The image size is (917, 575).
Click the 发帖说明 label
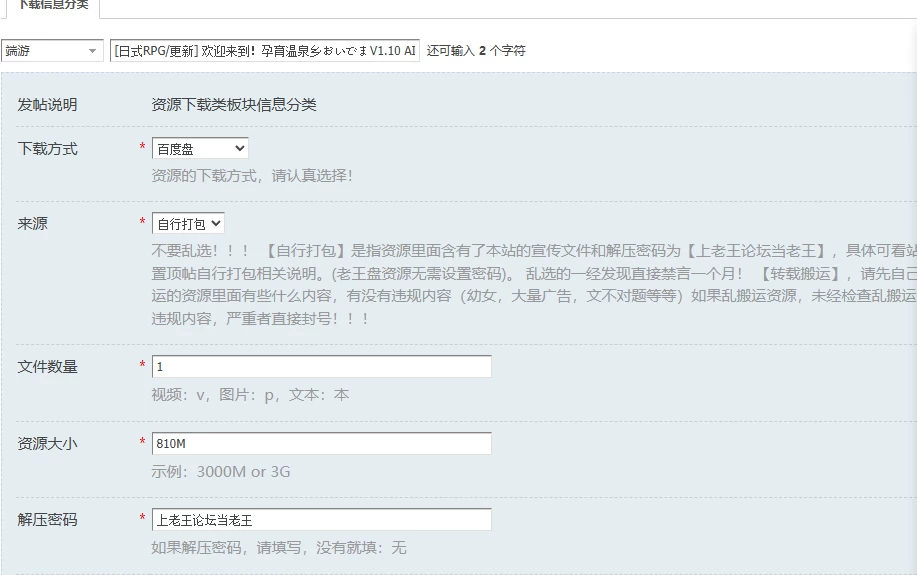(47, 105)
